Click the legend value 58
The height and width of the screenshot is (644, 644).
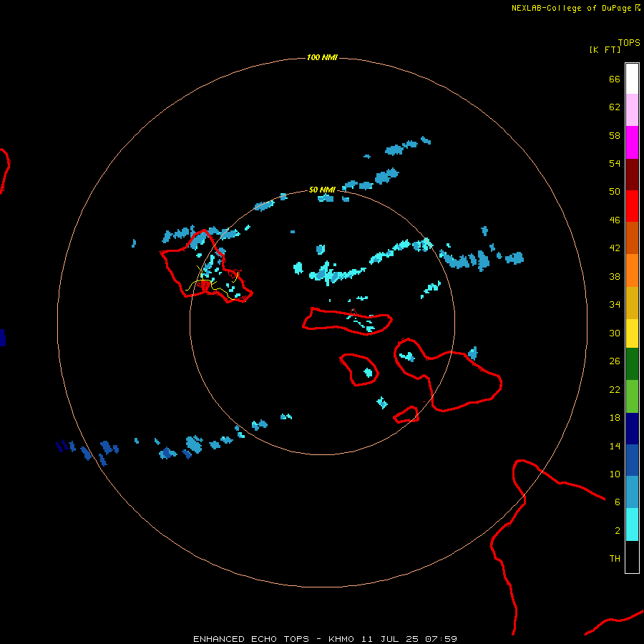[615, 135]
